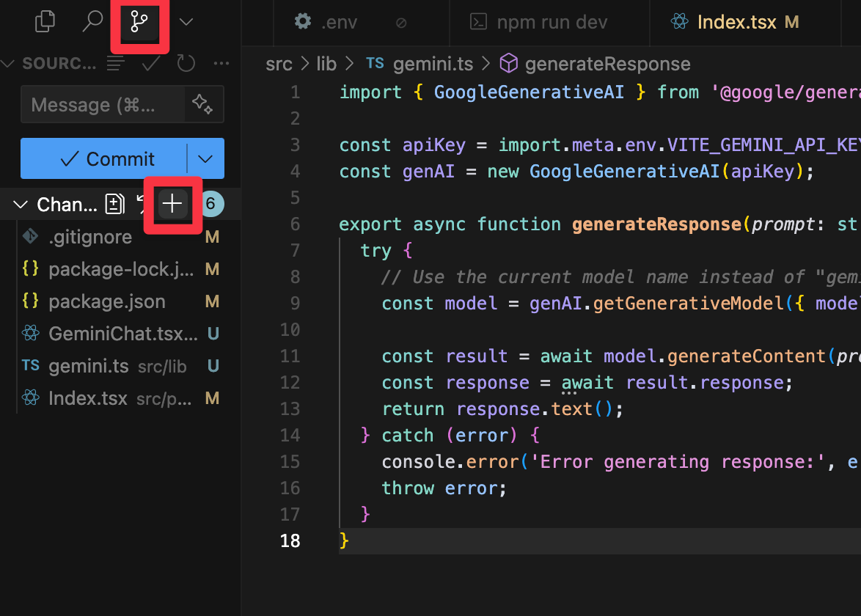This screenshot has width=861, height=616.
Task: Select the Search icon in activity bar
Action: 92,21
